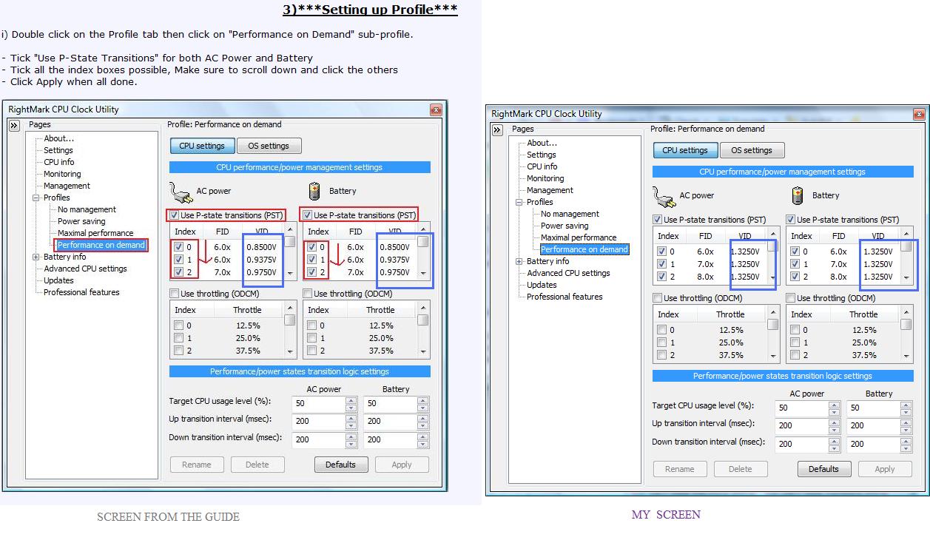Uncheck AC power index 1 at 7.0x in My Screen window
The image size is (930, 560).
pos(661,264)
